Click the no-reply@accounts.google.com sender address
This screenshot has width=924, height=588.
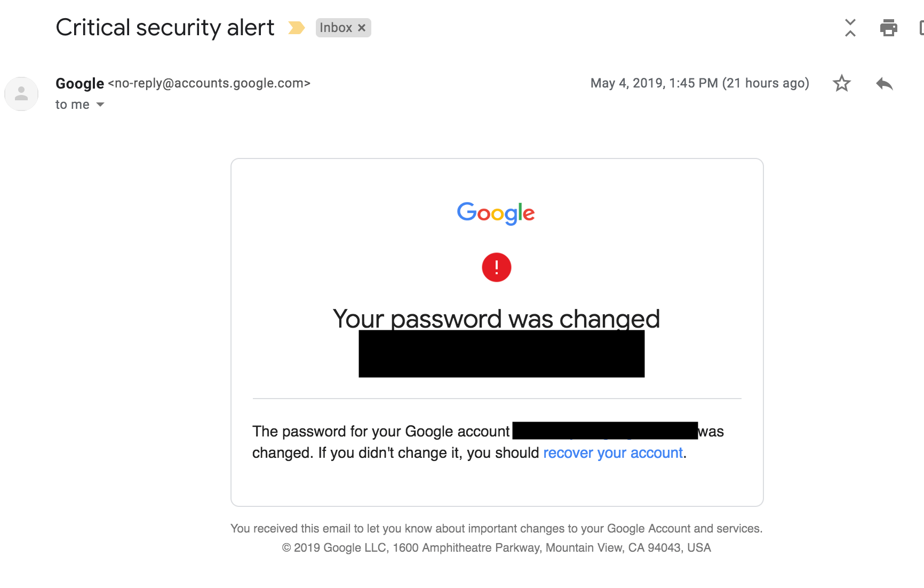tap(209, 83)
